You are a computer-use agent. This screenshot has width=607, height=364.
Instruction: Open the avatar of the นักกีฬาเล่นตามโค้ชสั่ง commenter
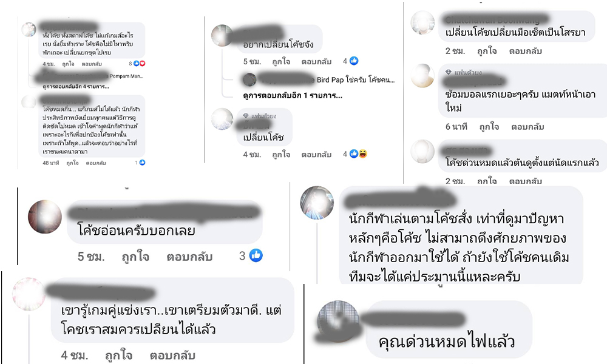[317, 203]
